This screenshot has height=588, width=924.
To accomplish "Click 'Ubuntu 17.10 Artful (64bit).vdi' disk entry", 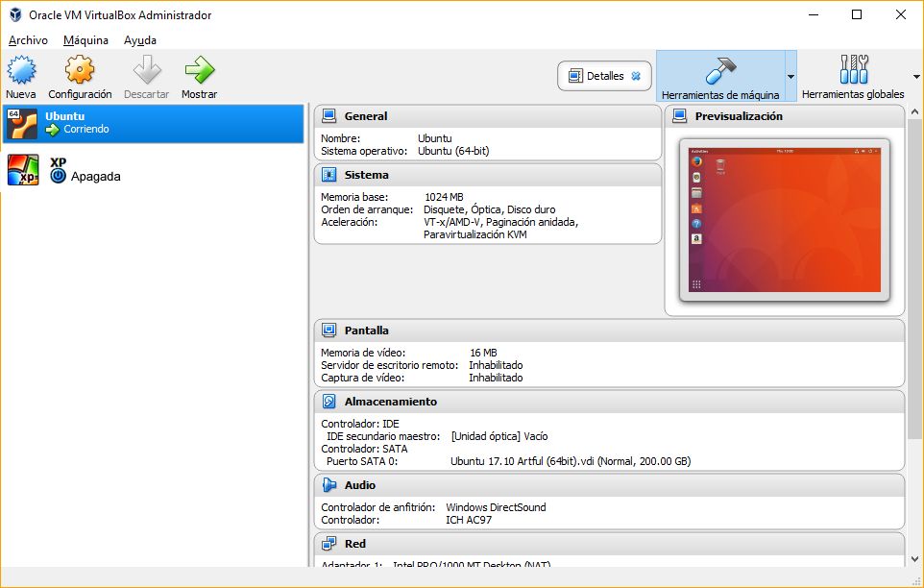I will (x=571, y=461).
